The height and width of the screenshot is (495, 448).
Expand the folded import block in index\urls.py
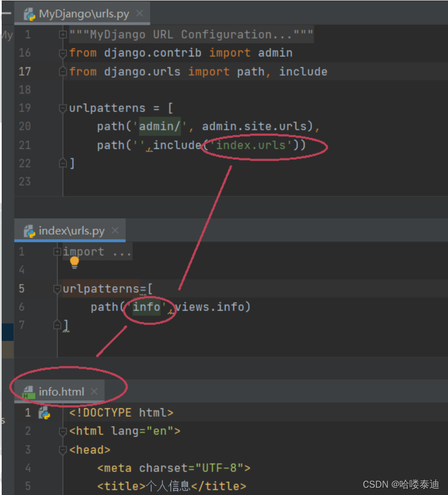(x=57, y=251)
